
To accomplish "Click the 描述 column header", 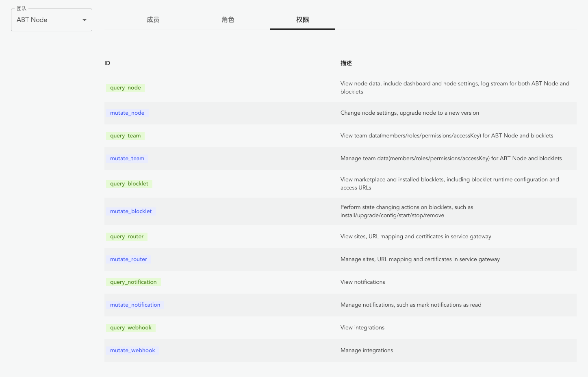I will coord(346,63).
